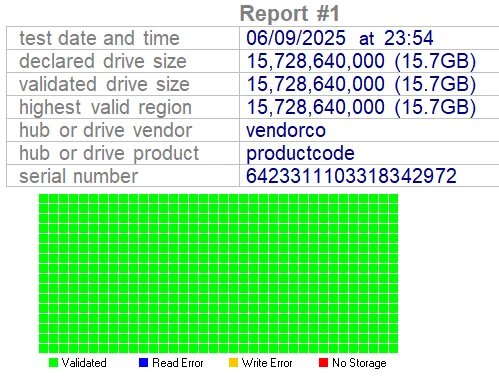Screen dimensions: 499x379
Task: Click the highest valid region value
Action: tap(361, 107)
